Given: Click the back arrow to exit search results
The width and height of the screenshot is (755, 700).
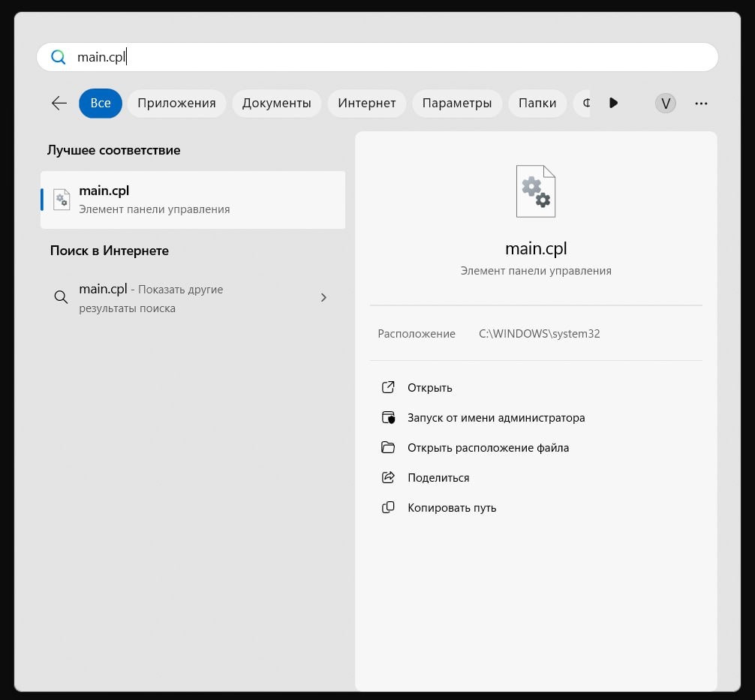Looking at the screenshot, I should (x=59, y=103).
